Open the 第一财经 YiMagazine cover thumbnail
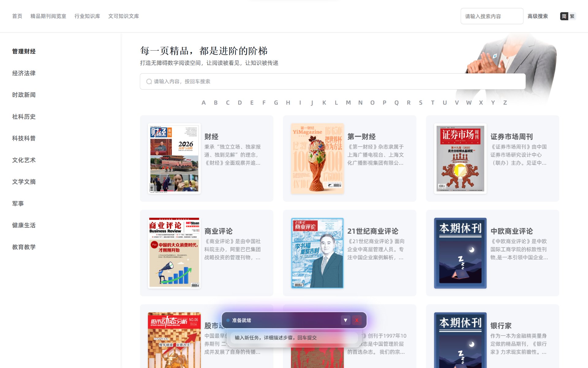The height and width of the screenshot is (368, 588). pyautogui.click(x=317, y=159)
